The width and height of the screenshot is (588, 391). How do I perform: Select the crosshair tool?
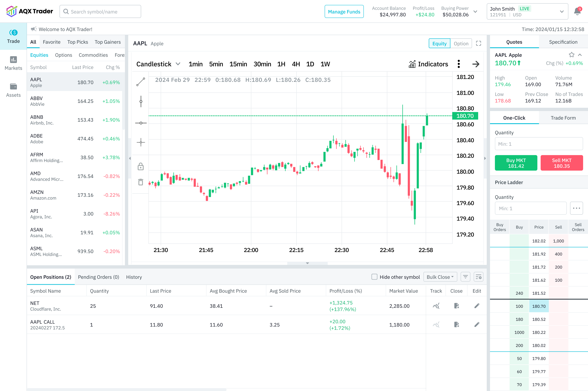(x=141, y=142)
